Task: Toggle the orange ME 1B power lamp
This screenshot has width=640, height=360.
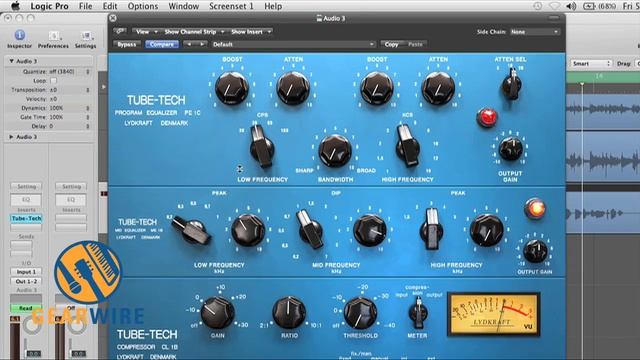Action: (535, 209)
